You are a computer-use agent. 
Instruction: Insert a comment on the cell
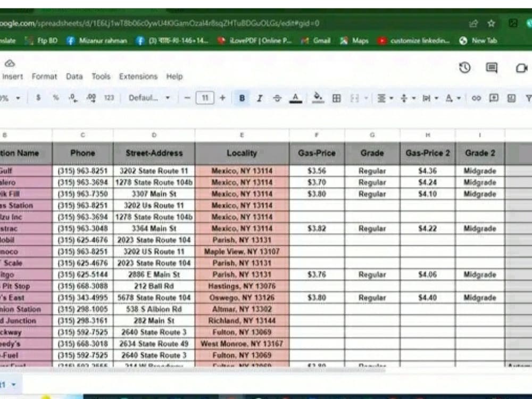click(493, 98)
